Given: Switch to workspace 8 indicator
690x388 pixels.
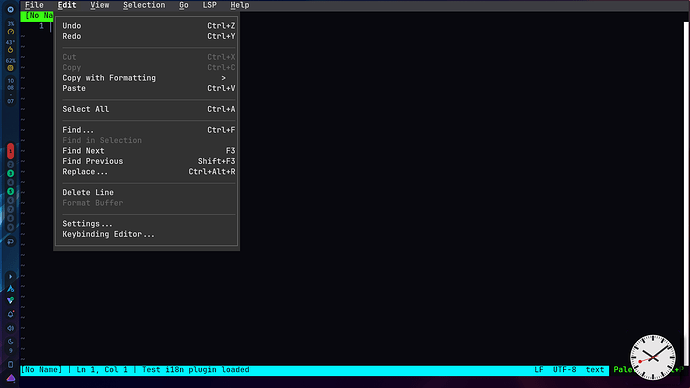Looking at the screenshot, I should [11, 218].
